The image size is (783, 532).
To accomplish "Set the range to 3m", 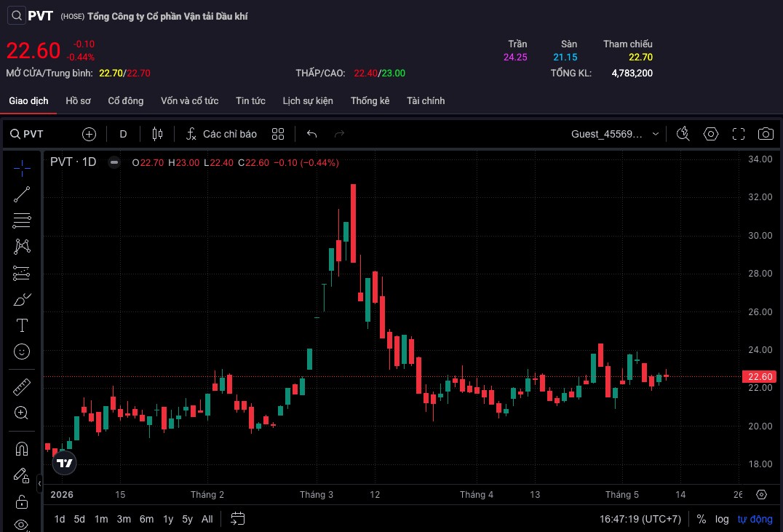I will point(124,519).
